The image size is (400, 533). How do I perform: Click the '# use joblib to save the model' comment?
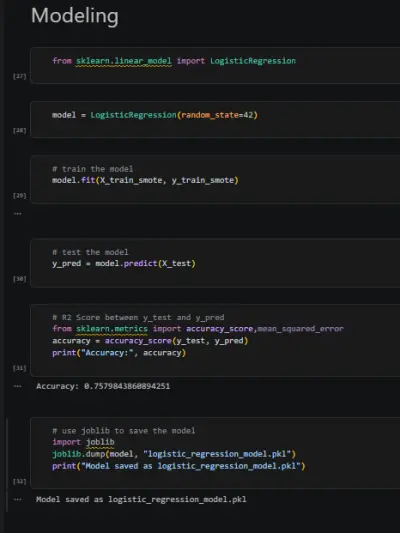pos(124,431)
